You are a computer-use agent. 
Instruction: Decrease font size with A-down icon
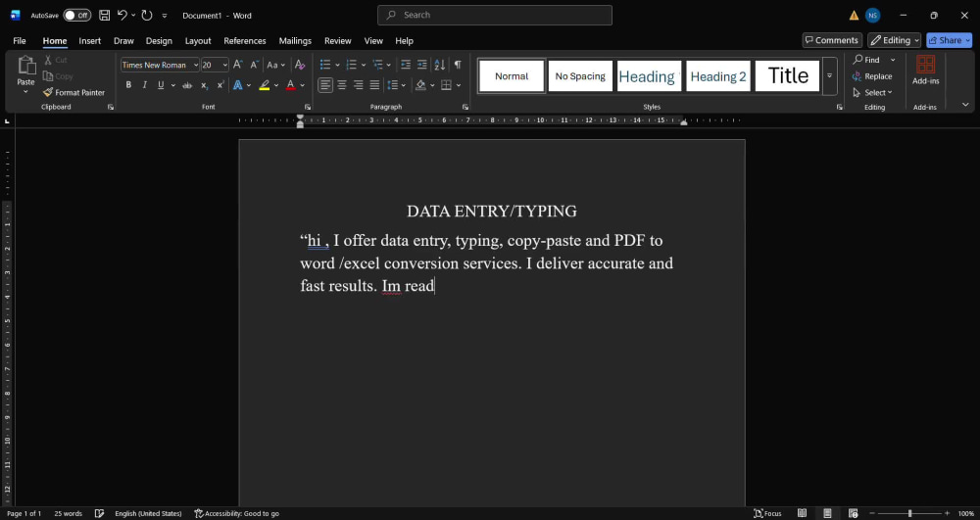coord(255,65)
